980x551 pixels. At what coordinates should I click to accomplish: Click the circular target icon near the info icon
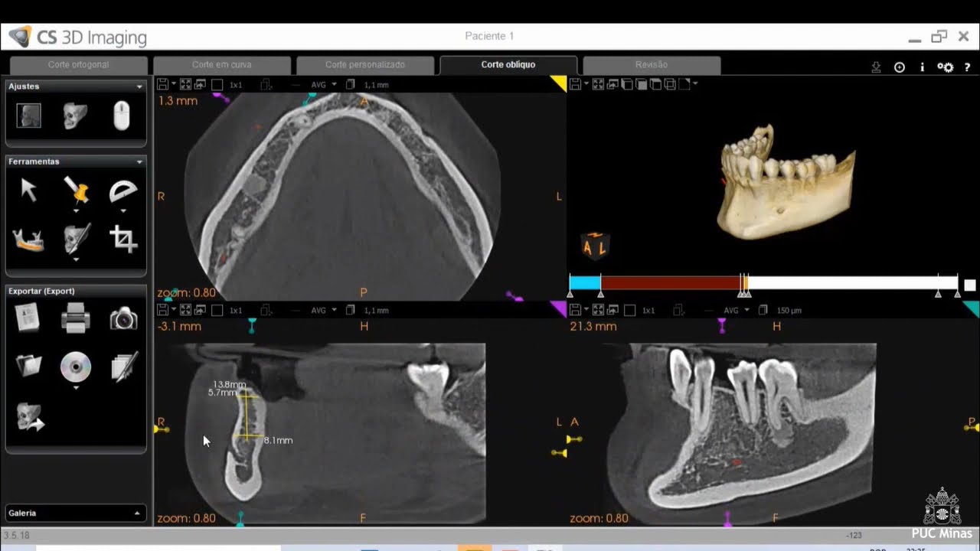[x=900, y=67]
